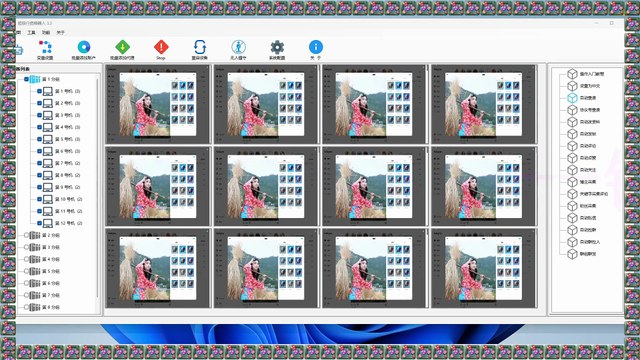The height and width of the screenshot is (360, 640).
Task: Uncheck the 第 4 号机 checkbox
Action: 40,127
